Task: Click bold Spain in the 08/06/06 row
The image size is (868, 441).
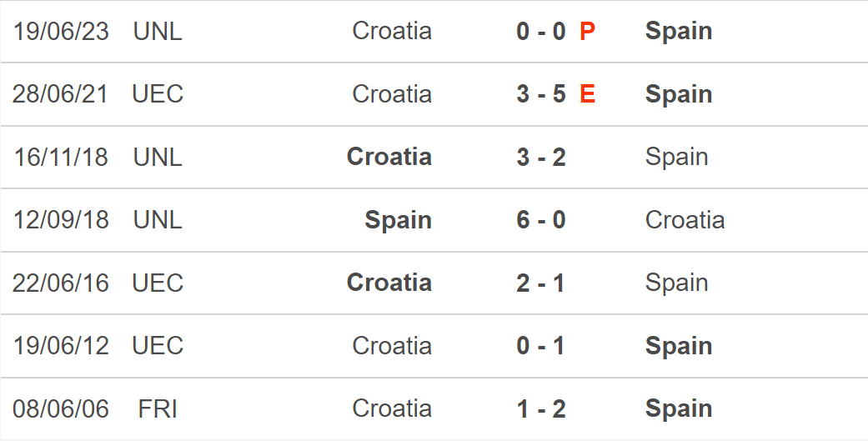Action: (679, 409)
